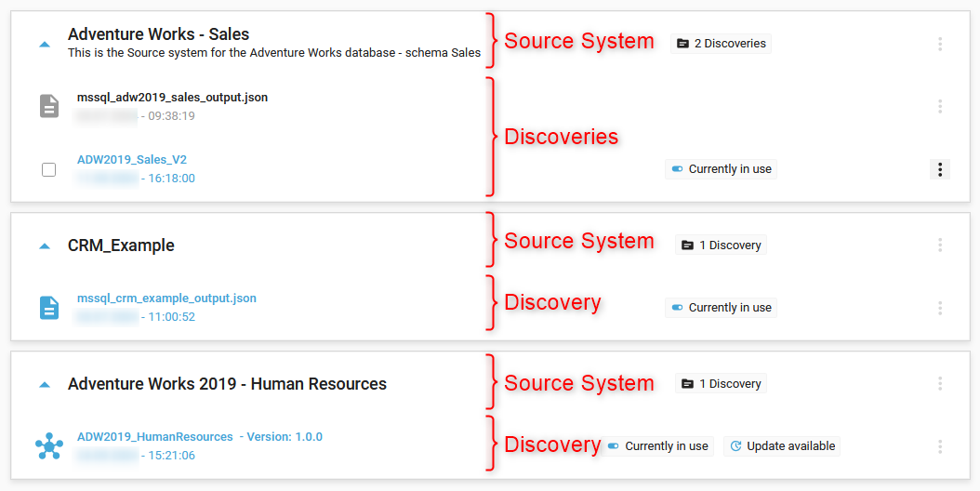Open more options for CRM_Example system
Screen dimensions: 980x491
click(940, 245)
